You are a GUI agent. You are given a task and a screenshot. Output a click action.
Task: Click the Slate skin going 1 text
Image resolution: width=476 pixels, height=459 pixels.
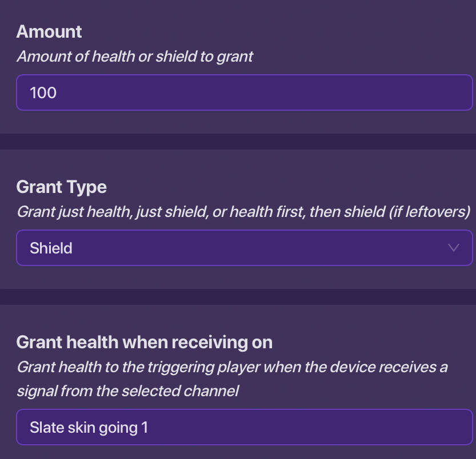pos(89,427)
